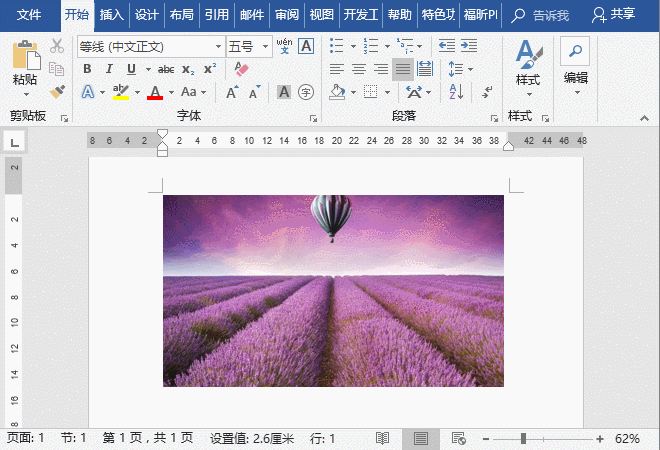Screen dimensions: 660x450
Task: Open the font size dropdown 五号
Action: click(265, 46)
